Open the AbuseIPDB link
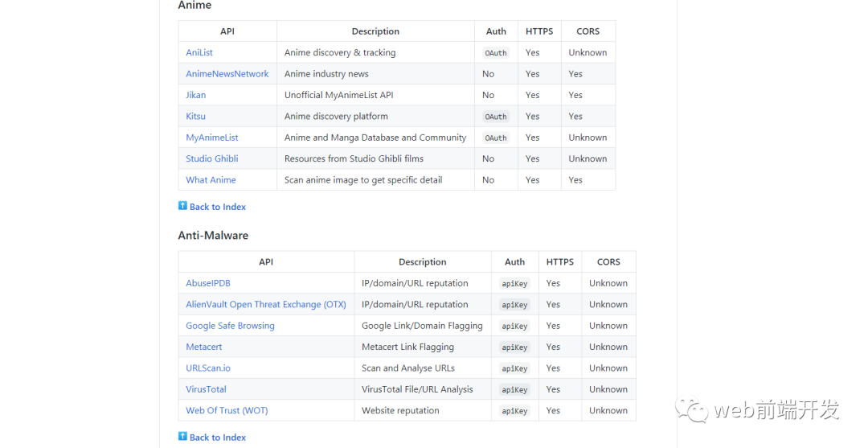Image resolution: width=868 pixels, height=448 pixels. (x=208, y=283)
